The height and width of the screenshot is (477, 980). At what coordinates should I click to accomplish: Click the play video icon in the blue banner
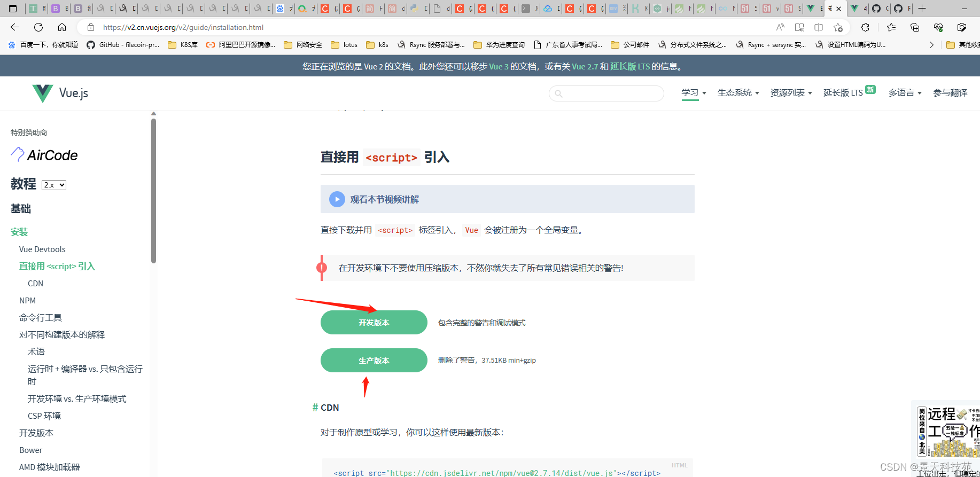pos(337,199)
